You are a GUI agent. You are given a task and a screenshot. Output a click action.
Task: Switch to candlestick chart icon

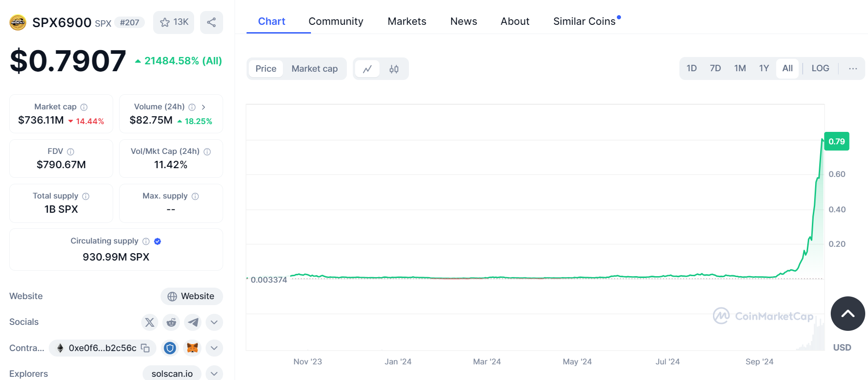tap(394, 69)
